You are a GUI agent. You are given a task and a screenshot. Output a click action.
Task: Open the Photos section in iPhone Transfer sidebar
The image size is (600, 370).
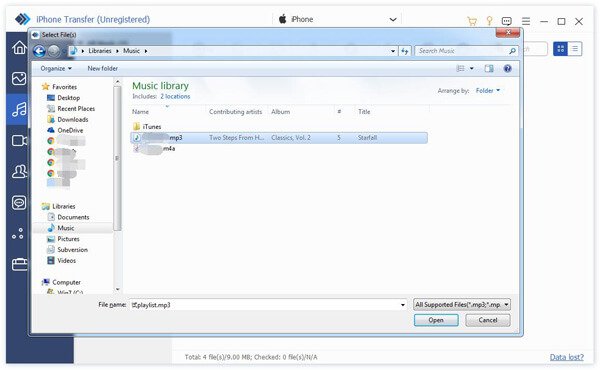coord(19,78)
